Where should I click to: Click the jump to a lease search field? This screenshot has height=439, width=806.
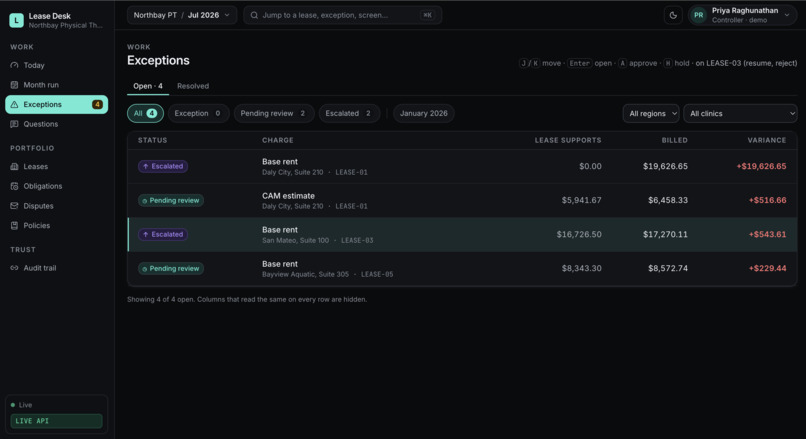[342, 15]
